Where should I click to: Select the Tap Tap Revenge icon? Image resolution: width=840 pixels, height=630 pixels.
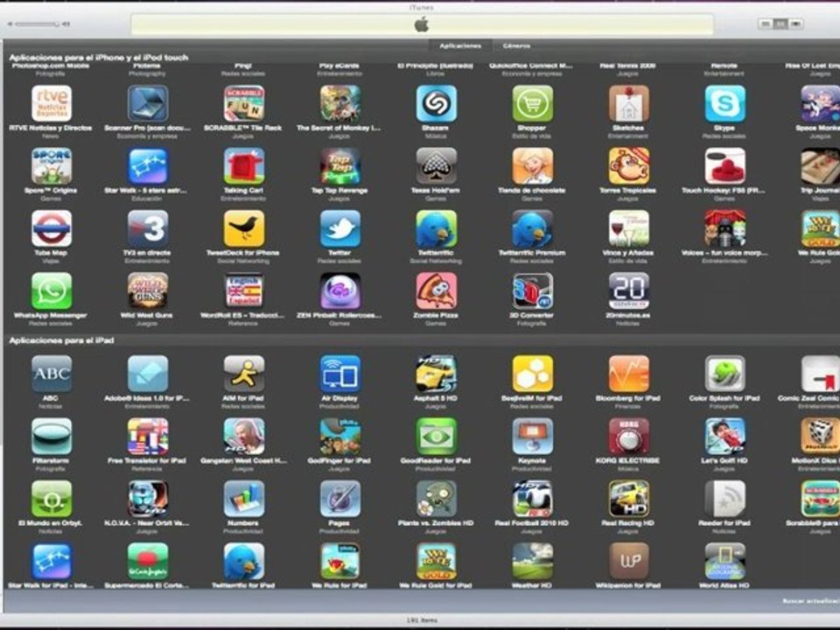(x=340, y=166)
